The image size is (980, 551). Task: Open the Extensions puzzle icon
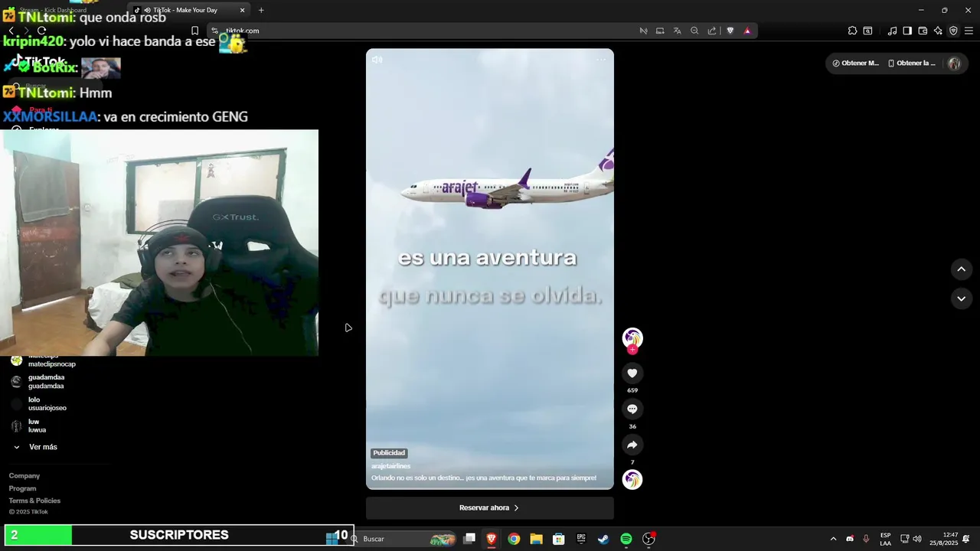[x=852, y=31]
